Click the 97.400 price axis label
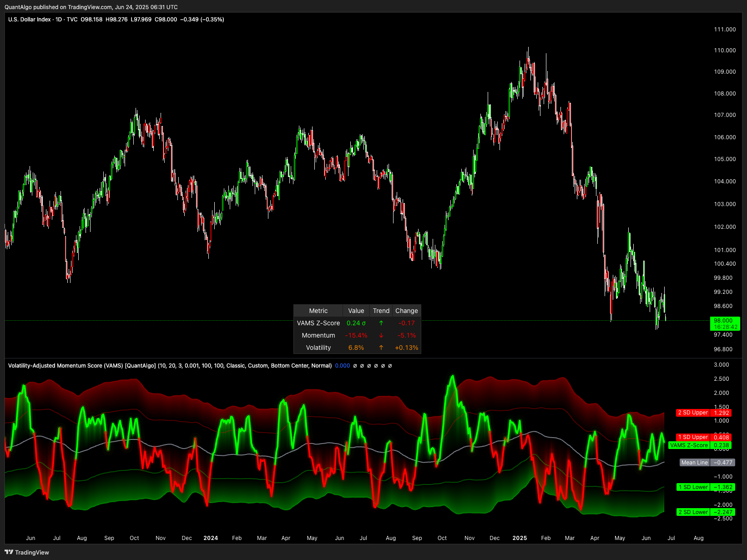The image size is (747, 560). [x=723, y=334]
